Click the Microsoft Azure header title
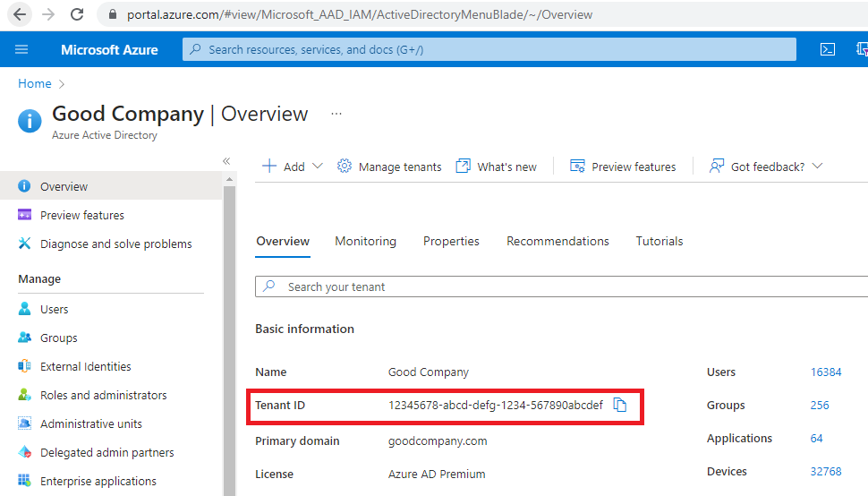Image resolution: width=868 pixels, height=496 pixels. [x=109, y=50]
